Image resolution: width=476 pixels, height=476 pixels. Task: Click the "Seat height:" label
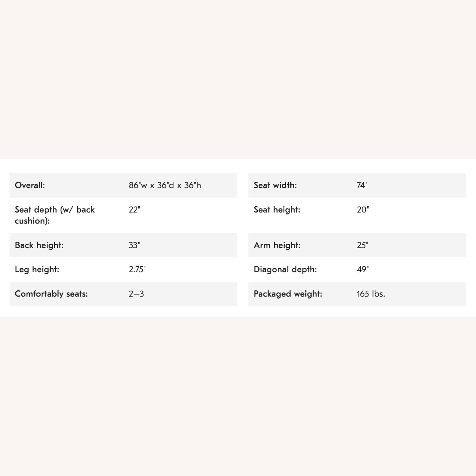click(277, 210)
